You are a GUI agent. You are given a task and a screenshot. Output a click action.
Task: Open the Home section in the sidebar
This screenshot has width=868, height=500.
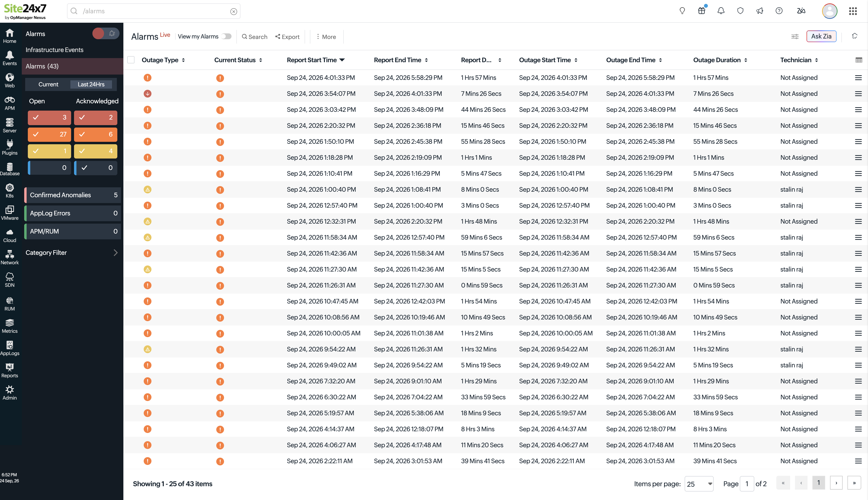pos(10,36)
